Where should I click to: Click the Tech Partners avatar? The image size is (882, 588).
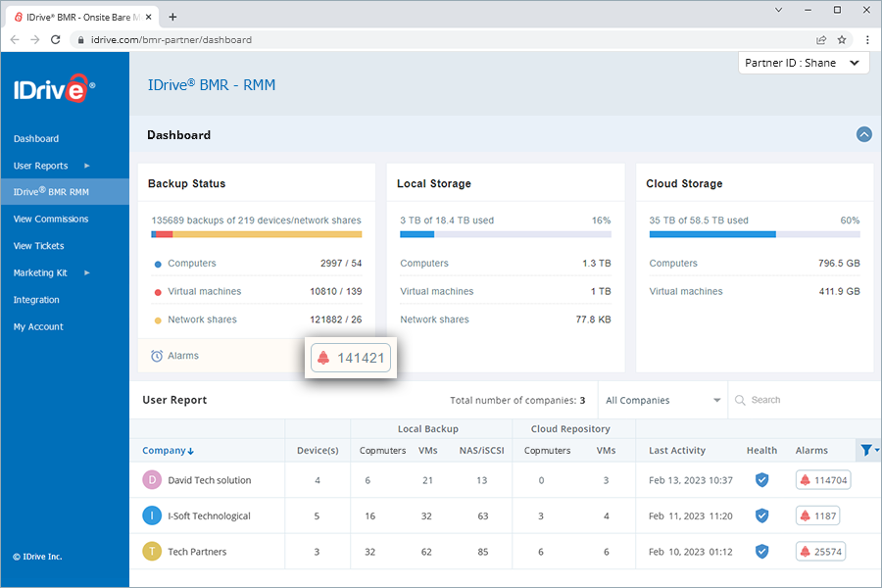pos(152,552)
